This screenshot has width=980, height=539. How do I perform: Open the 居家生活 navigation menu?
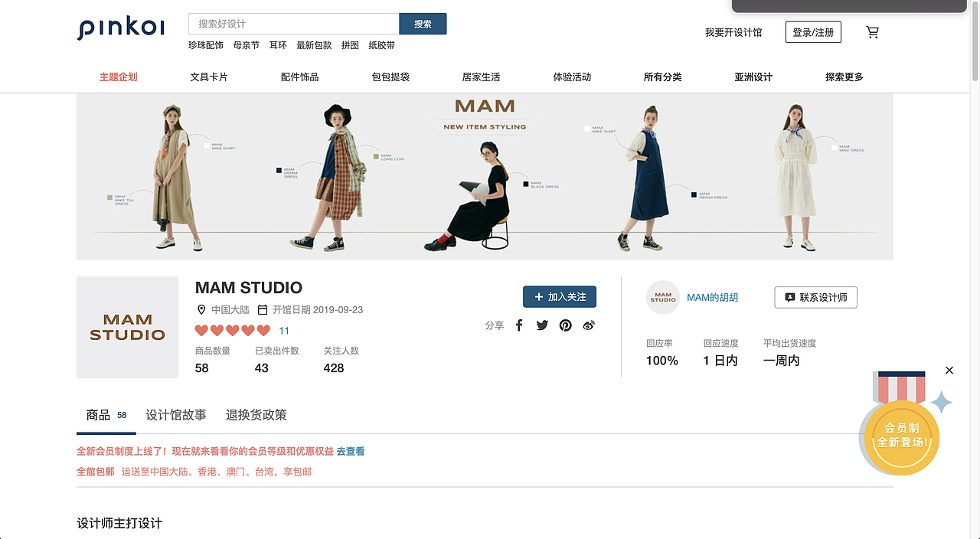482,77
